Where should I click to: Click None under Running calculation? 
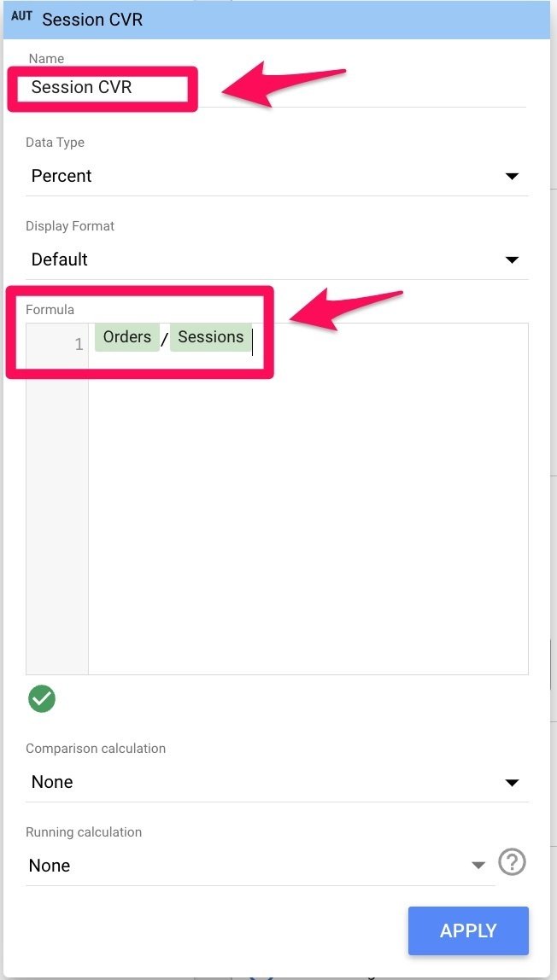pyautogui.click(x=50, y=866)
